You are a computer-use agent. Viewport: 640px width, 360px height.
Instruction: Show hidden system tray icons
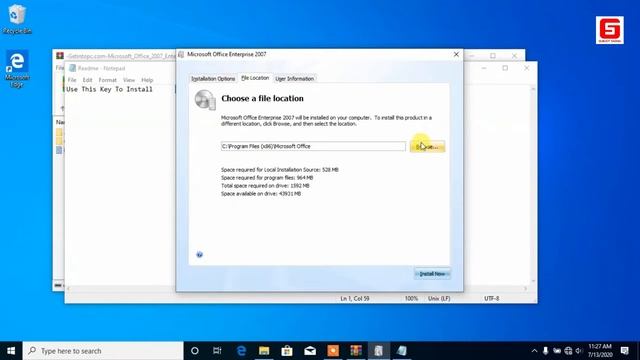(x=534, y=351)
